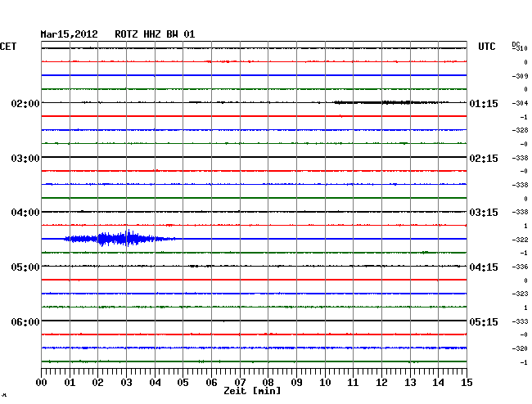
Task: Pick minute tick label "05" on time axis
Action: 183,382
